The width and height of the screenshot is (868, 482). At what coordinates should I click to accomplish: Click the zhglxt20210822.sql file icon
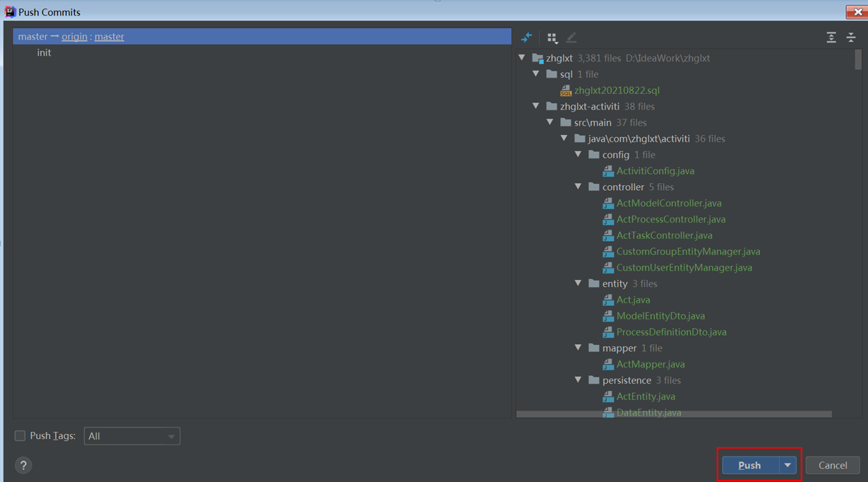tap(565, 90)
